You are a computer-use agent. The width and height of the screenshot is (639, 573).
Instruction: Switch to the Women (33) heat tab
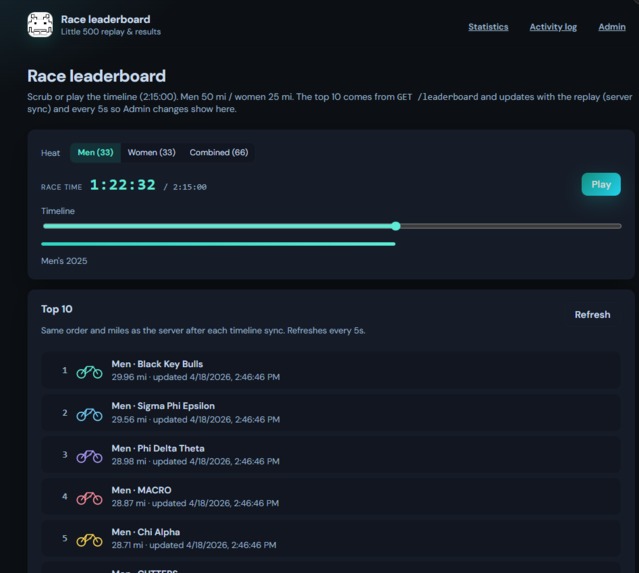(152, 152)
